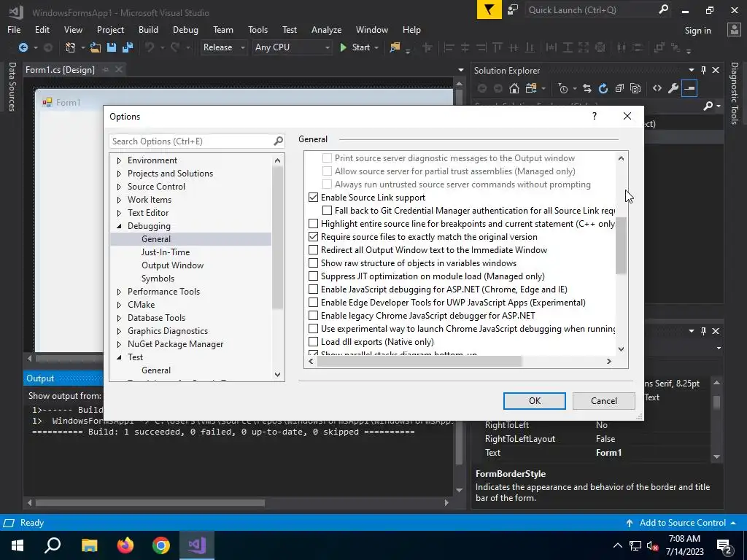
Task: Uncheck Enable Source Link support
Action: tap(313, 197)
